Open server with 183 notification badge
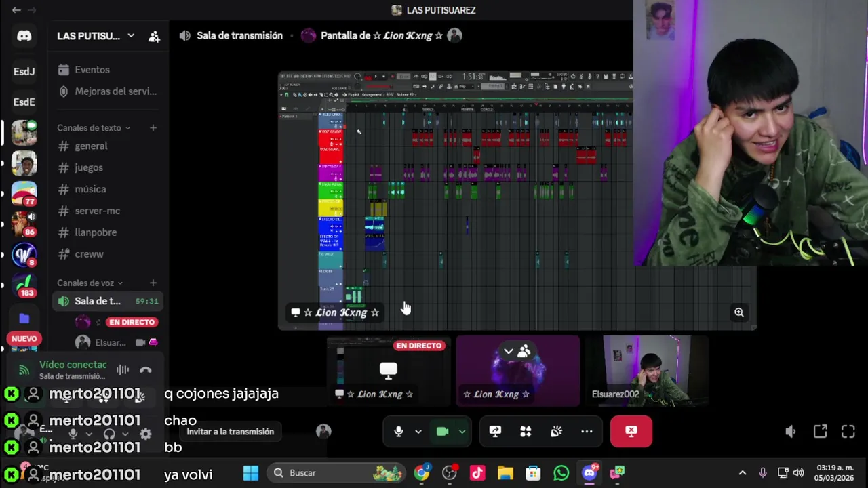Screen dimensions: 868x488 pyautogui.click(x=24, y=285)
